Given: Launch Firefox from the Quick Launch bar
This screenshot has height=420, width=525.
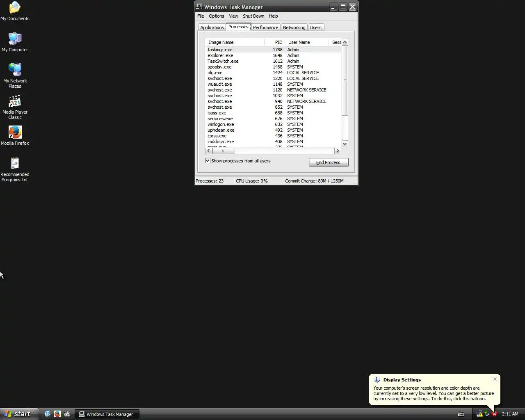Looking at the screenshot, I should click(57, 414).
